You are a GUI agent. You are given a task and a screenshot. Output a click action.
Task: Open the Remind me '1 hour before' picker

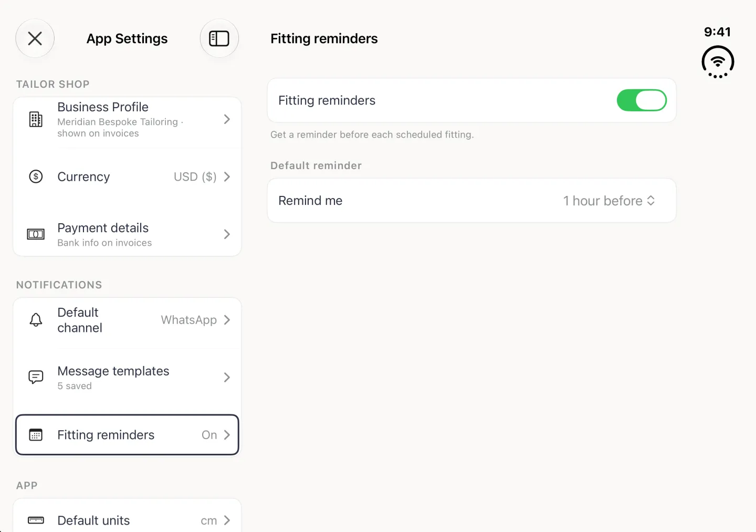tap(609, 201)
